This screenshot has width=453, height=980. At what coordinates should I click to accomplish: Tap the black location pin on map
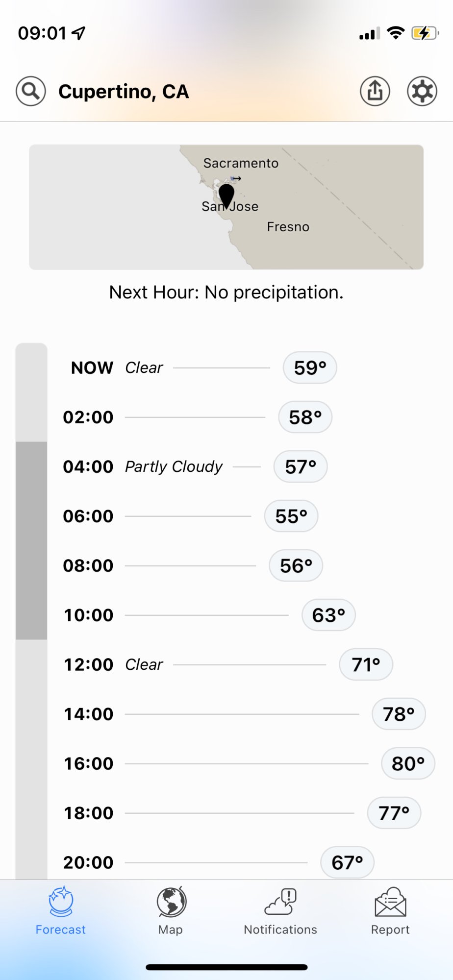[226, 196]
